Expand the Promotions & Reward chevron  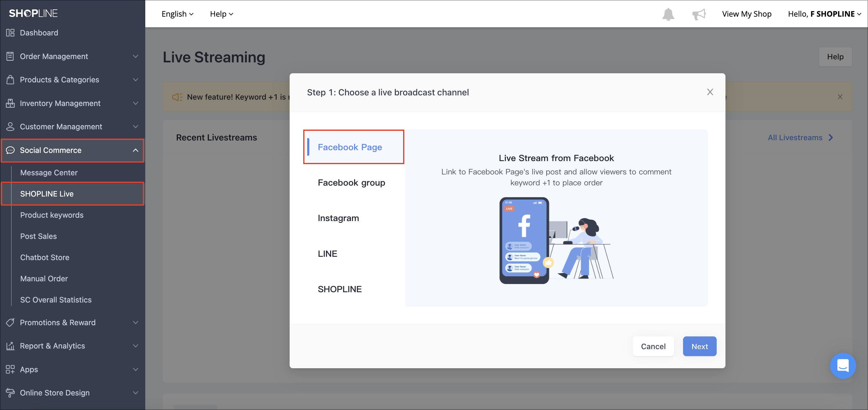point(136,322)
